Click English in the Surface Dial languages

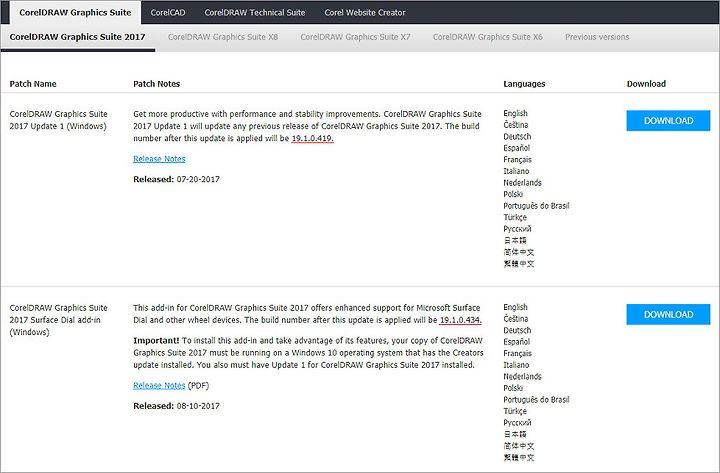coord(515,307)
